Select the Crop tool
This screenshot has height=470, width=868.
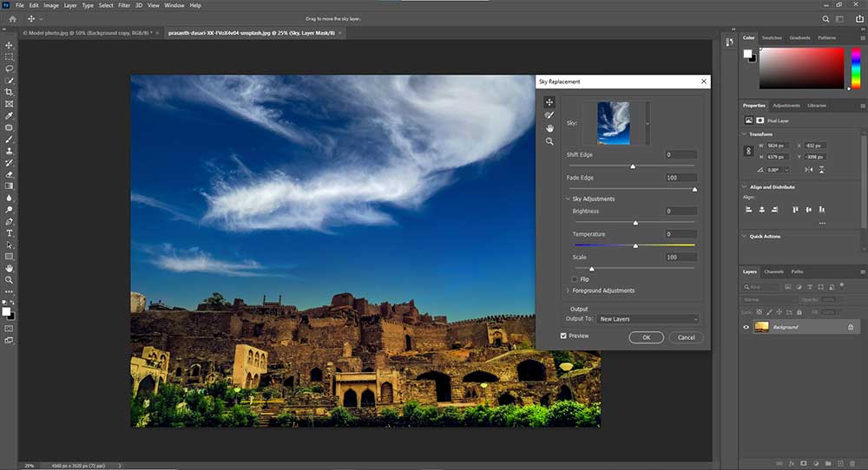(9, 92)
